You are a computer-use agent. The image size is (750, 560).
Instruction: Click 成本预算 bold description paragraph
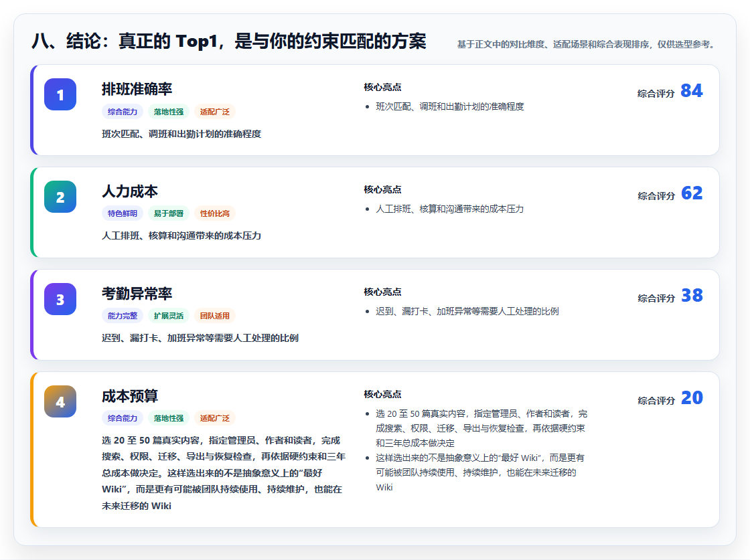click(224, 473)
